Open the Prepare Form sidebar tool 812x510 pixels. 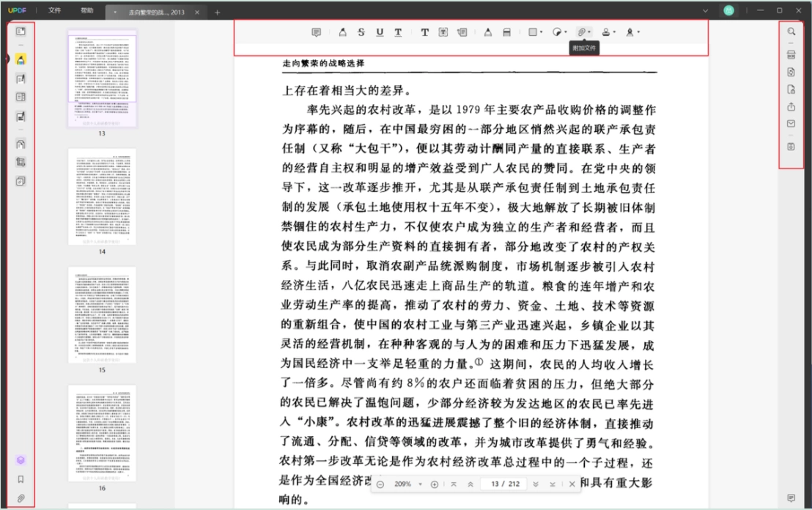pos(21,97)
